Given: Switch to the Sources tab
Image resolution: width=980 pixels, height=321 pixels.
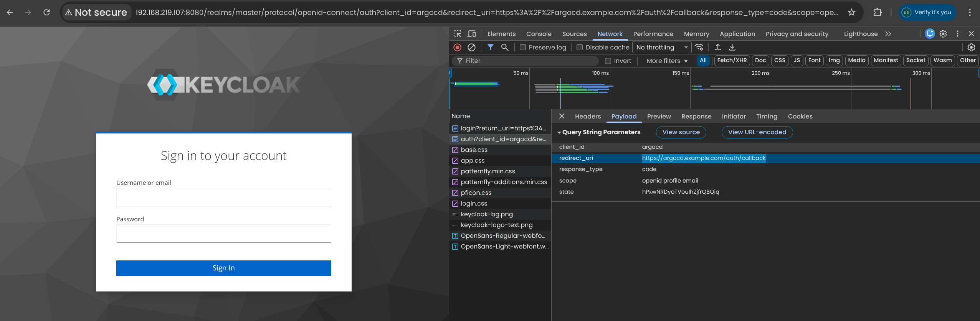Looking at the screenshot, I should (x=574, y=34).
